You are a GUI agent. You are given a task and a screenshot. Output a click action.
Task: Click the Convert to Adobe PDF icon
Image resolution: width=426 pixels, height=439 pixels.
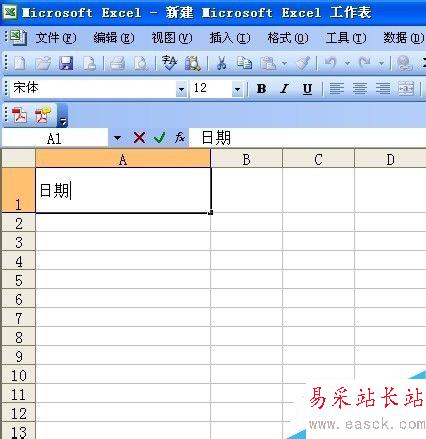point(19,115)
